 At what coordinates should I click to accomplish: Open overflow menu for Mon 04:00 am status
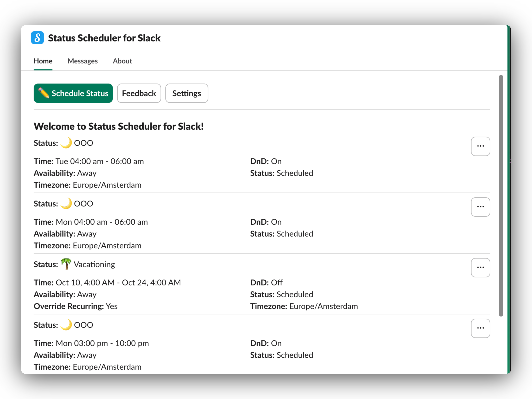[x=480, y=207]
